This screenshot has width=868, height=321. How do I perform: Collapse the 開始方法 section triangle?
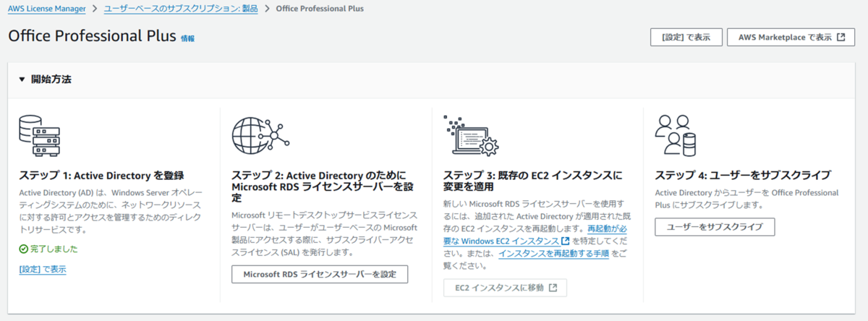(22, 80)
